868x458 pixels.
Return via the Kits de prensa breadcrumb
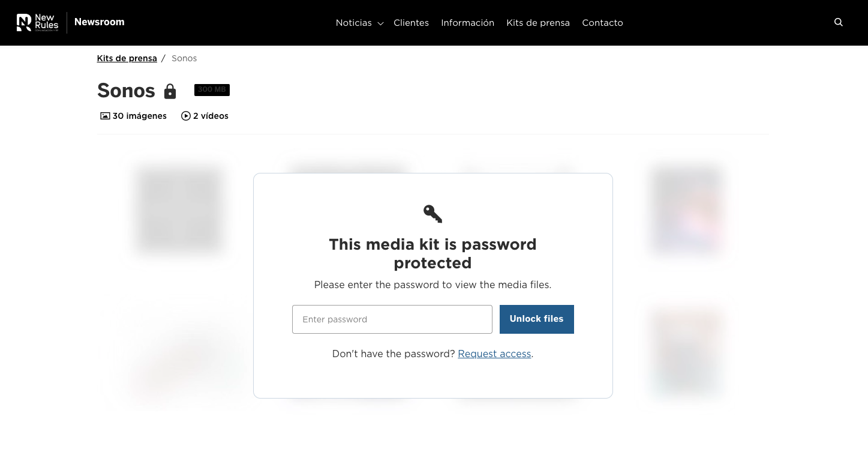(127, 58)
